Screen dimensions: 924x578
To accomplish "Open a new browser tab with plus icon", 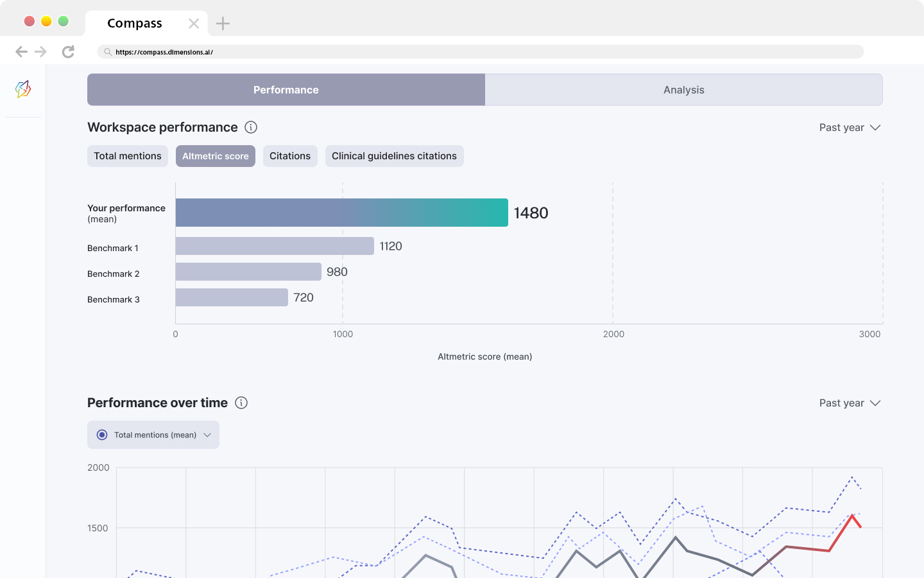I will (x=223, y=24).
